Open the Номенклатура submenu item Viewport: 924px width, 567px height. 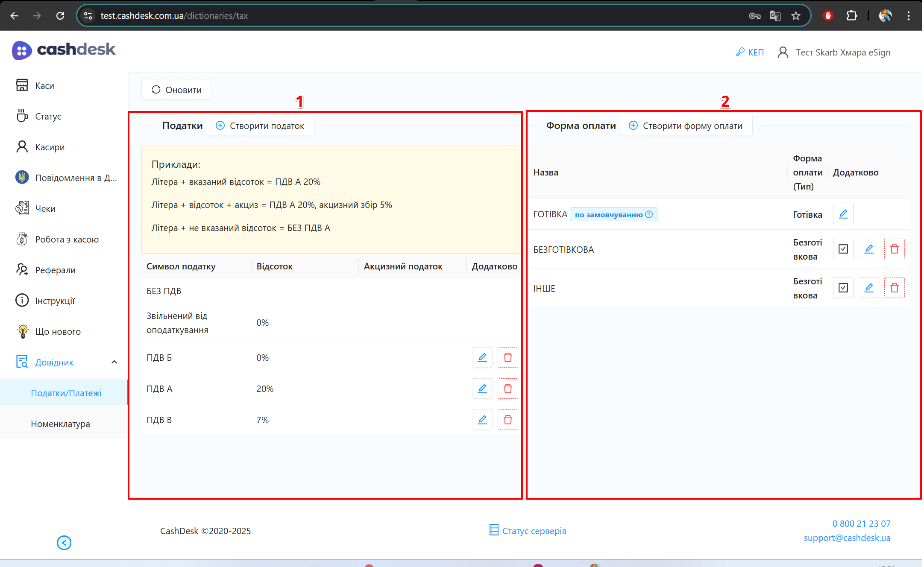pos(60,424)
